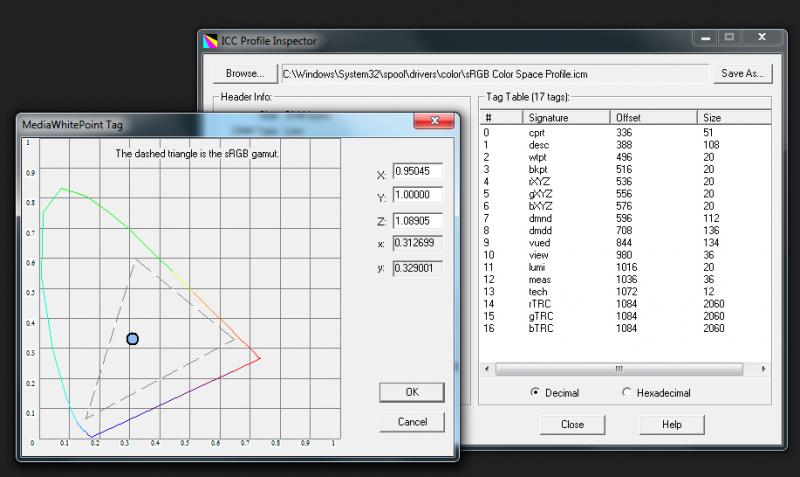
Task: Select the dmnd tag row
Action: click(626, 218)
